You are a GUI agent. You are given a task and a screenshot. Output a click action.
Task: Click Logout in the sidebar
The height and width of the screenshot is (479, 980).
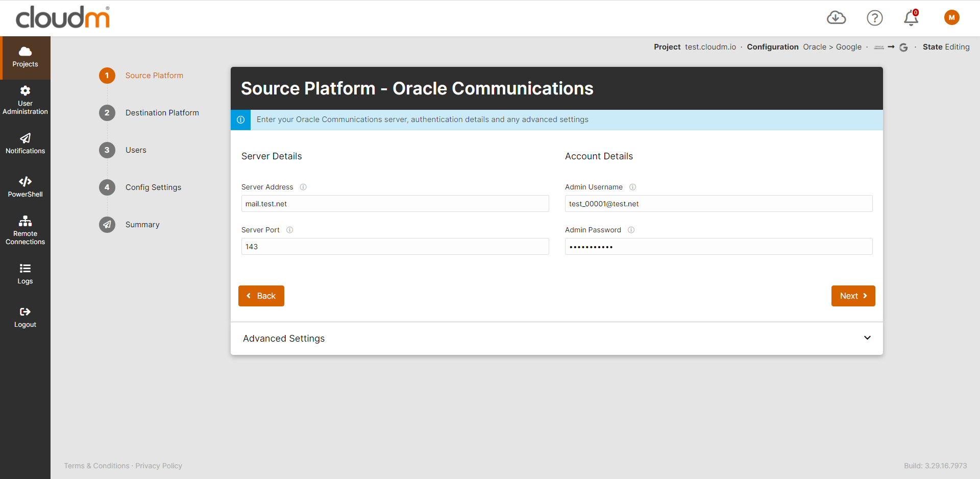25,317
